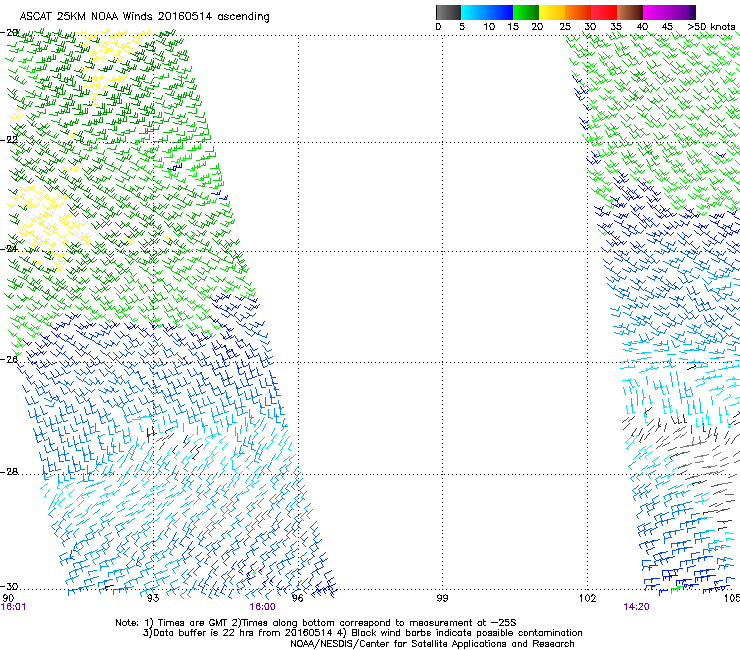
Task: Click legend tick label 25
Action: point(565,27)
